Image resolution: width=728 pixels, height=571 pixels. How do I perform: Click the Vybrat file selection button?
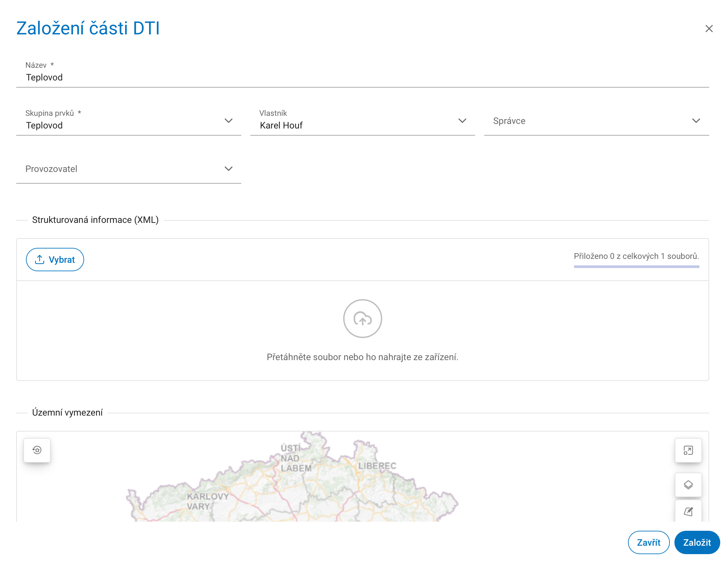point(55,260)
